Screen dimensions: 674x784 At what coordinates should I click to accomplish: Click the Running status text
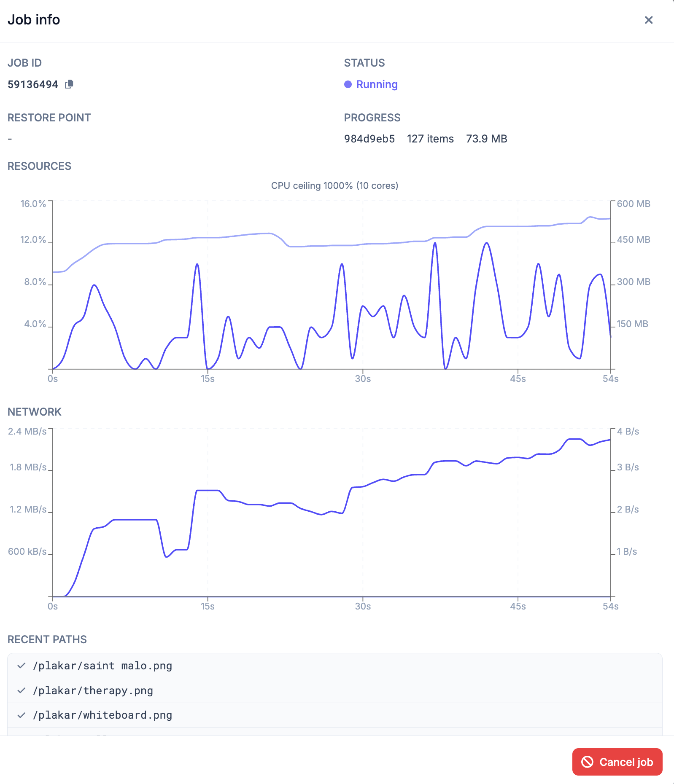coord(377,84)
